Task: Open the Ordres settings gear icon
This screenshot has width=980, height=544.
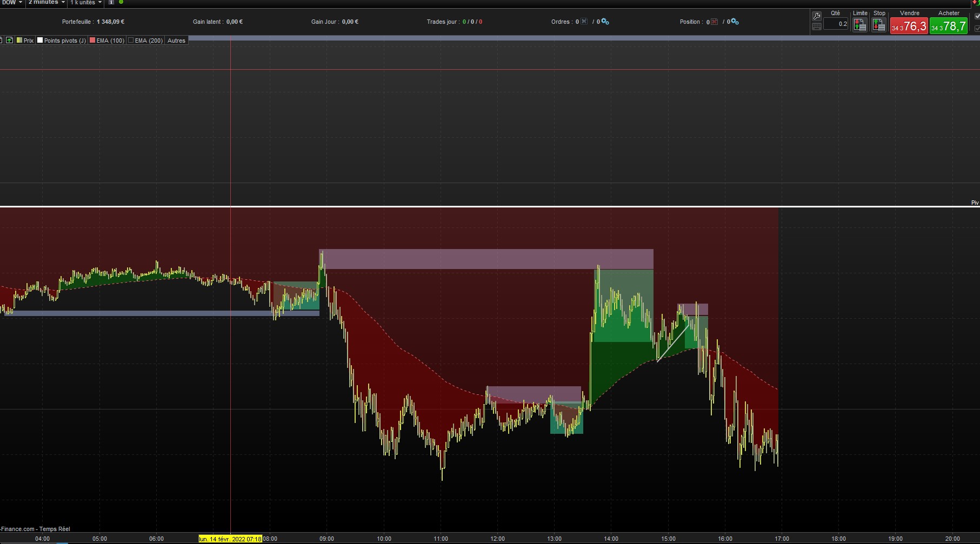Action: coord(605,22)
